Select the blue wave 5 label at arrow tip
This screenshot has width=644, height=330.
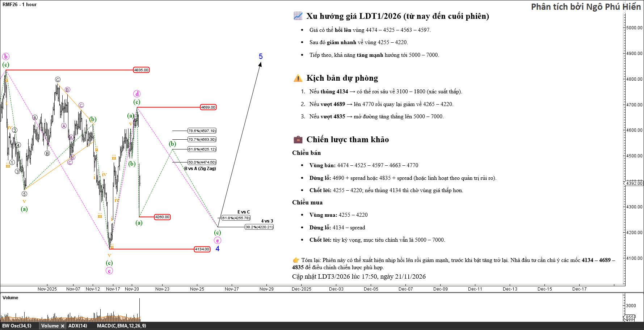click(261, 56)
